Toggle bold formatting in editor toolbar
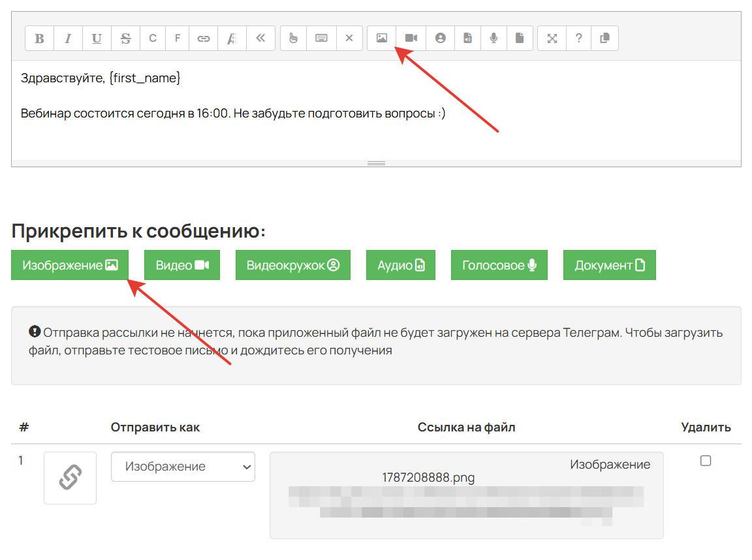 (40, 39)
